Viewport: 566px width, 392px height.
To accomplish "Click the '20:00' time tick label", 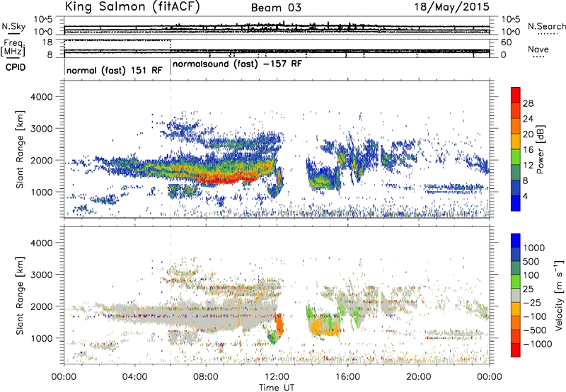I will coord(419,377).
